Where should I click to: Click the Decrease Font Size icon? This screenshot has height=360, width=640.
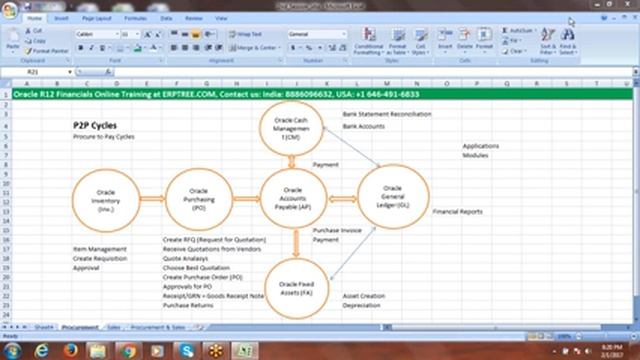pyautogui.click(x=158, y=35)
